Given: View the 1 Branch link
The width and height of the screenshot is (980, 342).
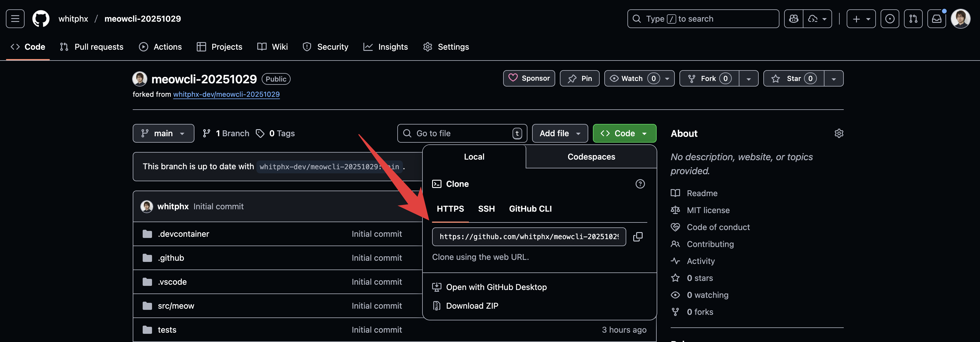Looking at the screenshot, I should pyautogui.click(x=226, y=134).
